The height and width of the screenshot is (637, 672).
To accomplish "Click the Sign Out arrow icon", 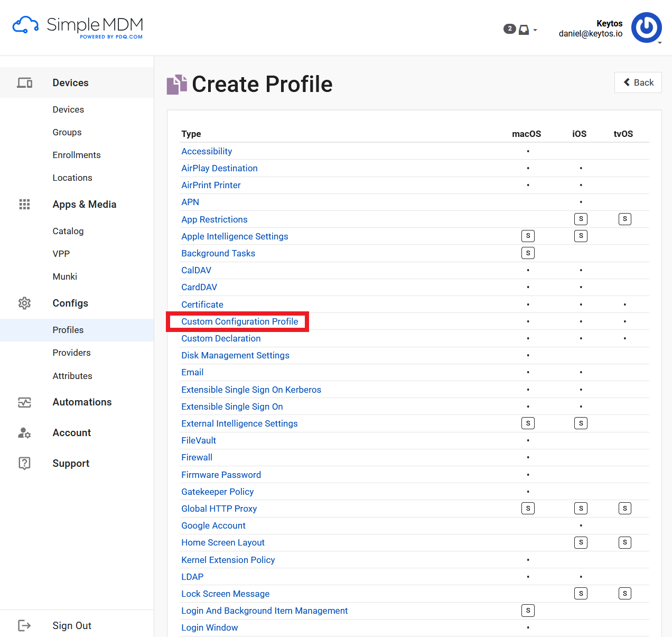I will click(24, 625).
